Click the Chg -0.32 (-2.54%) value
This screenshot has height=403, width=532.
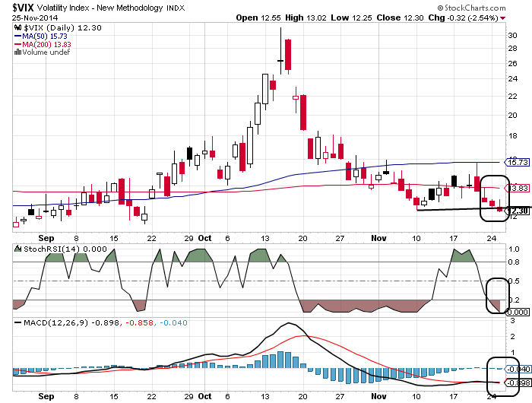463,17
